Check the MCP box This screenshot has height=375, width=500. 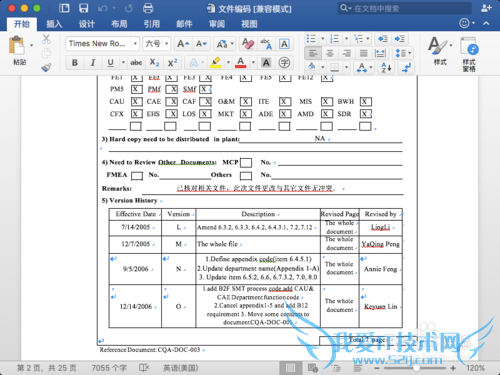coord(246,163)
